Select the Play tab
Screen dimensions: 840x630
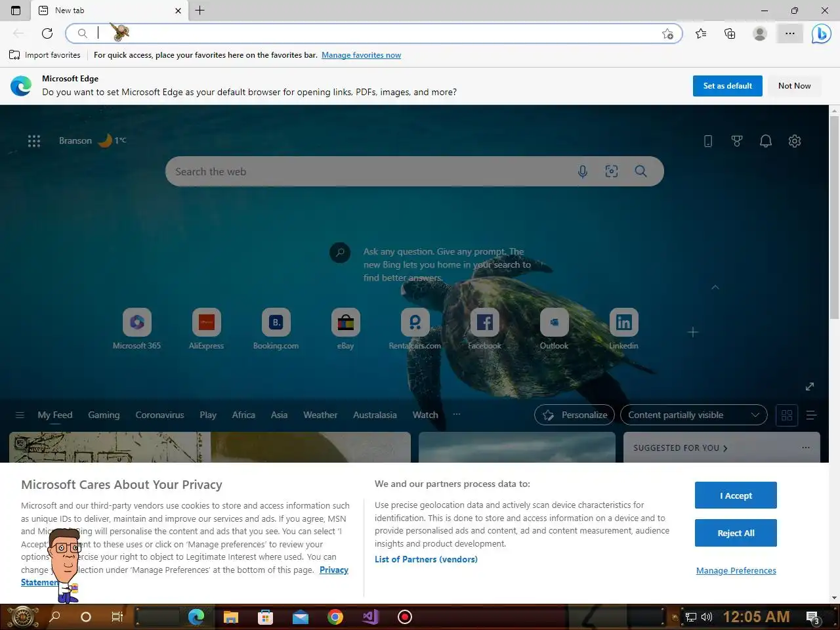208,415
